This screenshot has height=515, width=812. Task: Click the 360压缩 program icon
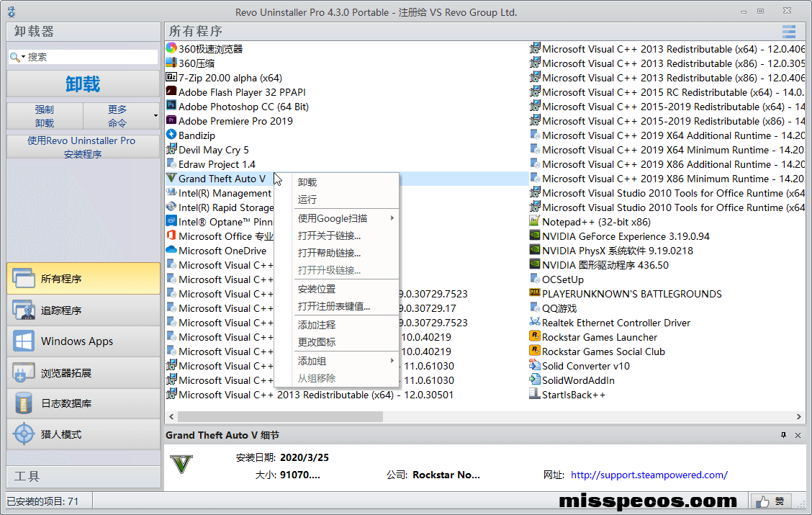171,63
